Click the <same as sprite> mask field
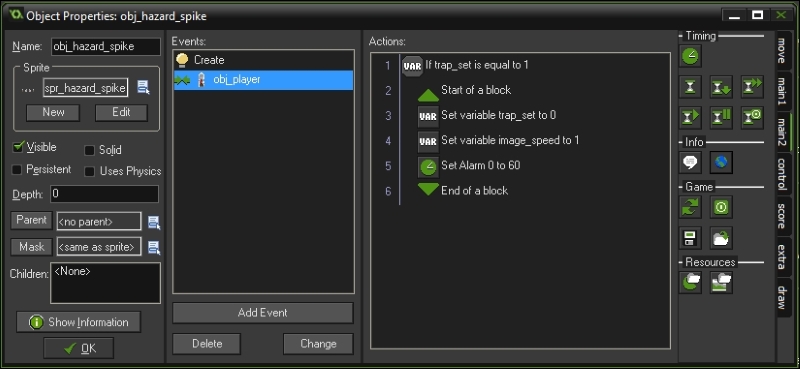Image resolution: width=800 pixels, height=369 pixels. click(99, 247)
